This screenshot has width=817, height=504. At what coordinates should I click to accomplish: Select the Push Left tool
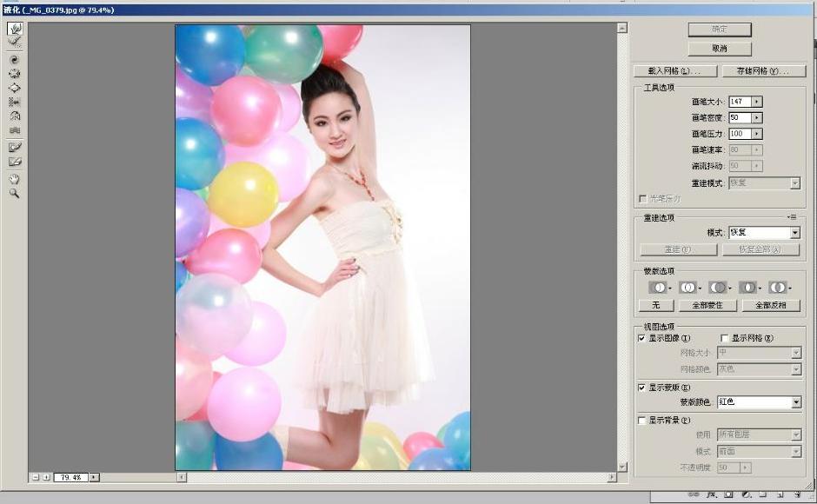point(15,103)
